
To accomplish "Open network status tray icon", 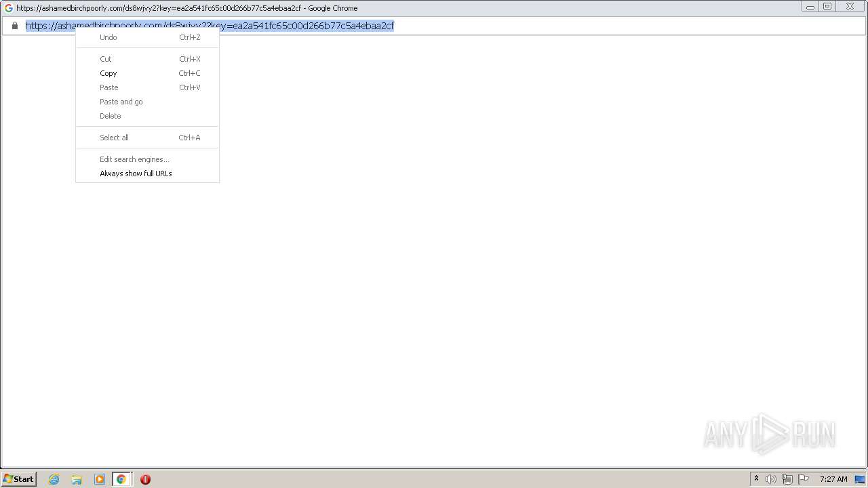I will pyautogui.click(x=787, y=479).
